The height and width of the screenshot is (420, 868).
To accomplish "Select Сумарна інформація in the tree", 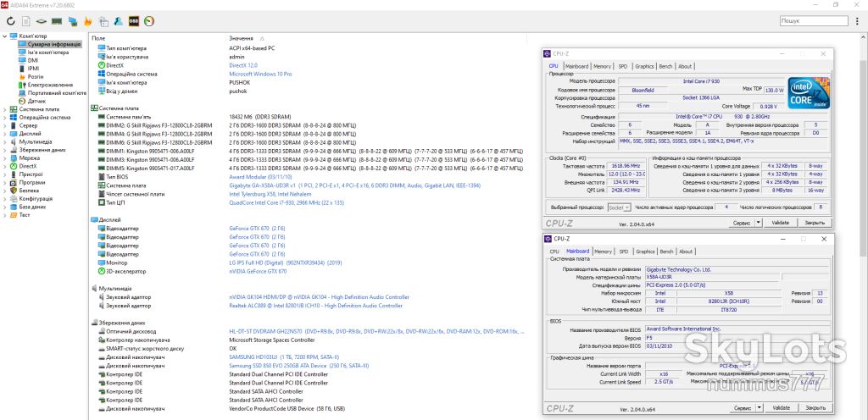I will 54,44.
